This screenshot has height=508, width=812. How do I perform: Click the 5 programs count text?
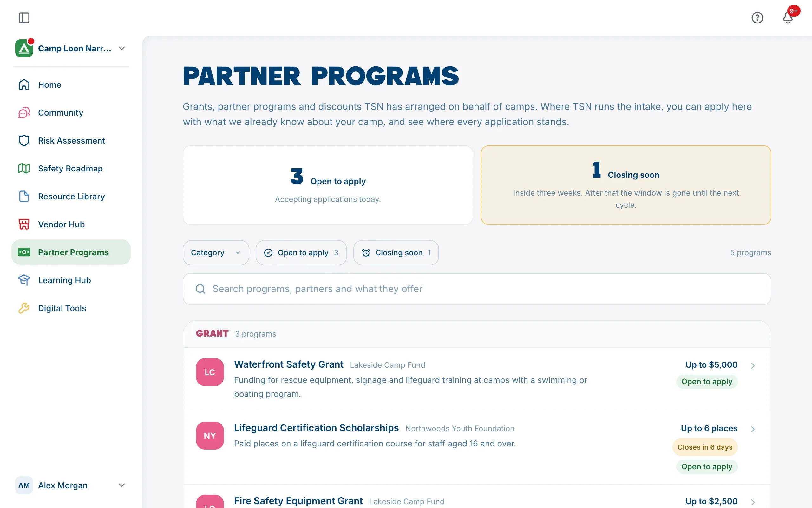tap(750, 253)
